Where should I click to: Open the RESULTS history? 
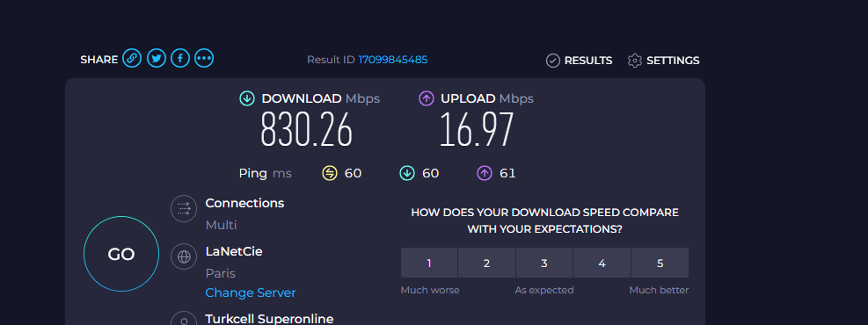coord(587,61)
